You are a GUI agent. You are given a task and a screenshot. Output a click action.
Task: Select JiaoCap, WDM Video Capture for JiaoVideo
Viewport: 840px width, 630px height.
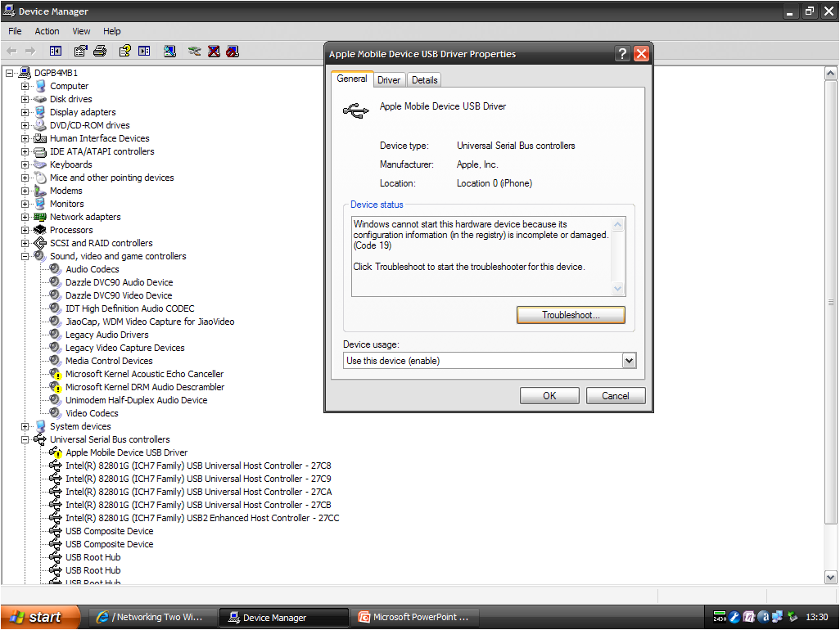pos(150,322)
